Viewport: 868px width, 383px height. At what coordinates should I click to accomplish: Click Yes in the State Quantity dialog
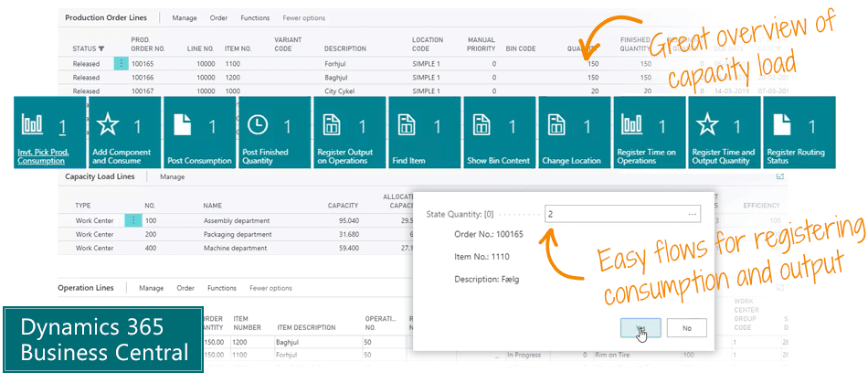pyautogui.click(x=640, y=327)
